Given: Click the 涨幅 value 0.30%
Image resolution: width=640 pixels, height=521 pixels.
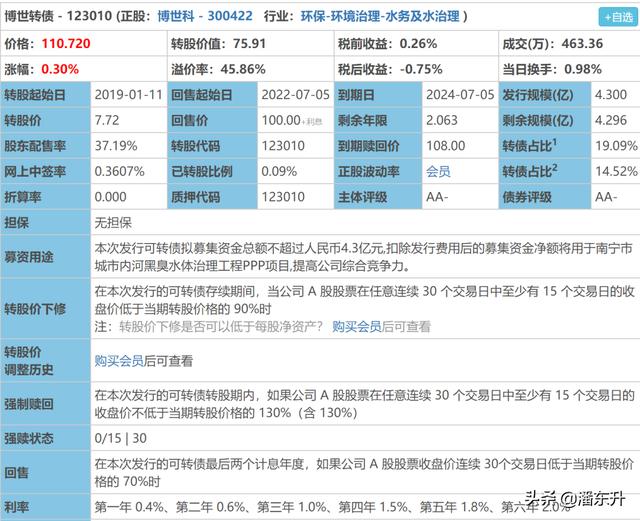Looking at the screenshot, I should (60, 69).
